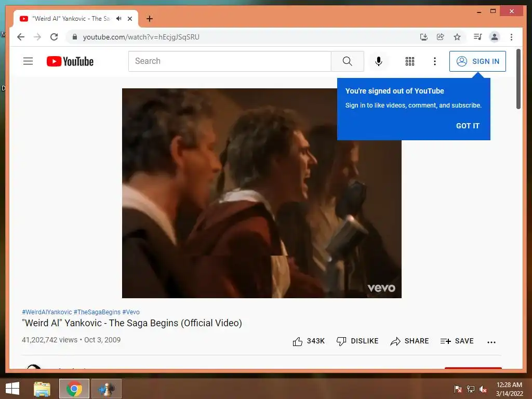The height and width of the screenshot is (399, 532).
Task: Open the YouTube apps grid
Action: click(x=410, y=61)
